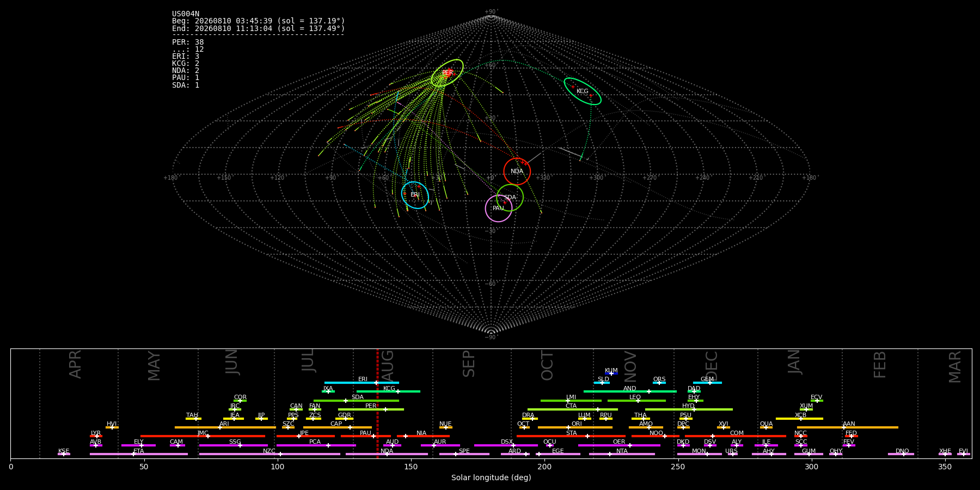The image size is (980, 490).
Task: Select the cyan ERI radiant circle
Action: click(415, 195)
